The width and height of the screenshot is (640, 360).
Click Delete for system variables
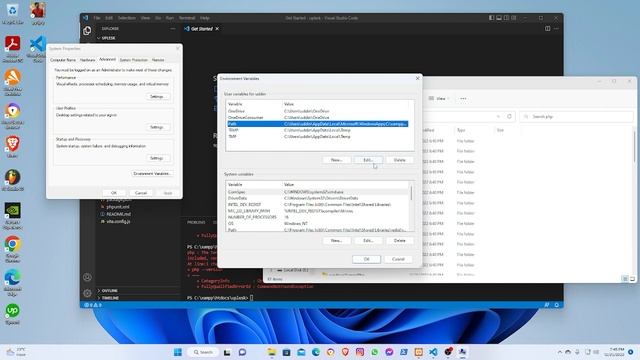[x=399, y=240]
